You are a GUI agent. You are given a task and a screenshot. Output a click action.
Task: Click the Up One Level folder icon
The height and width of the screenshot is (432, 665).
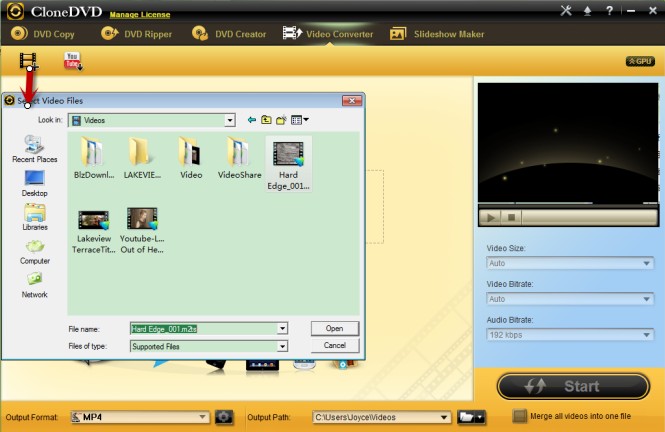tap(266, 120)
